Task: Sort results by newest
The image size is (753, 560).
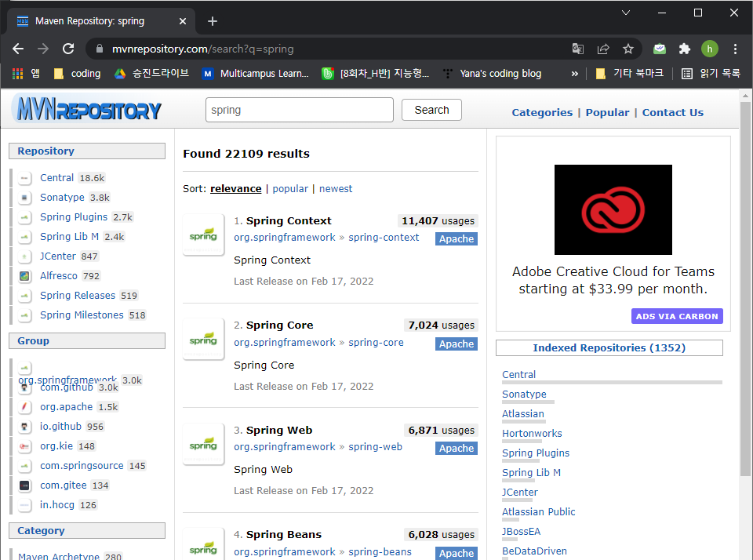Action: [x=336, y=189]
